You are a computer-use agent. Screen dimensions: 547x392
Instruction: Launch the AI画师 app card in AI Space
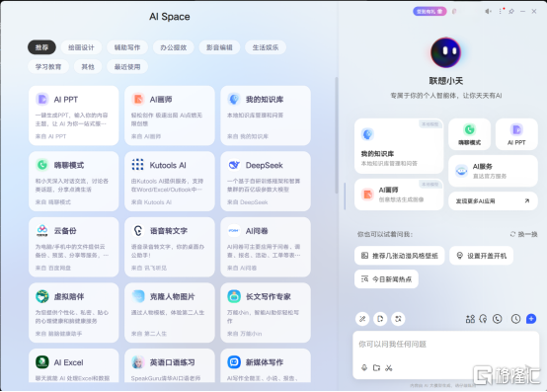point(170,116)
